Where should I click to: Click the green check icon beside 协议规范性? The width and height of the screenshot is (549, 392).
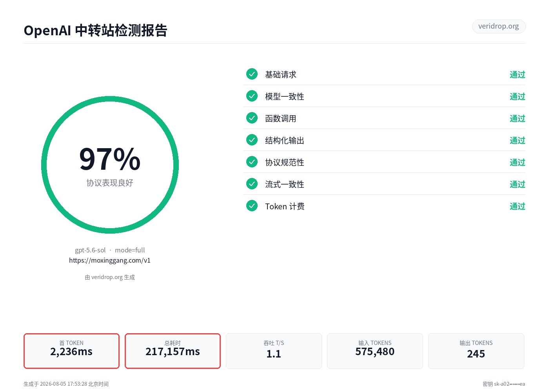252,162
